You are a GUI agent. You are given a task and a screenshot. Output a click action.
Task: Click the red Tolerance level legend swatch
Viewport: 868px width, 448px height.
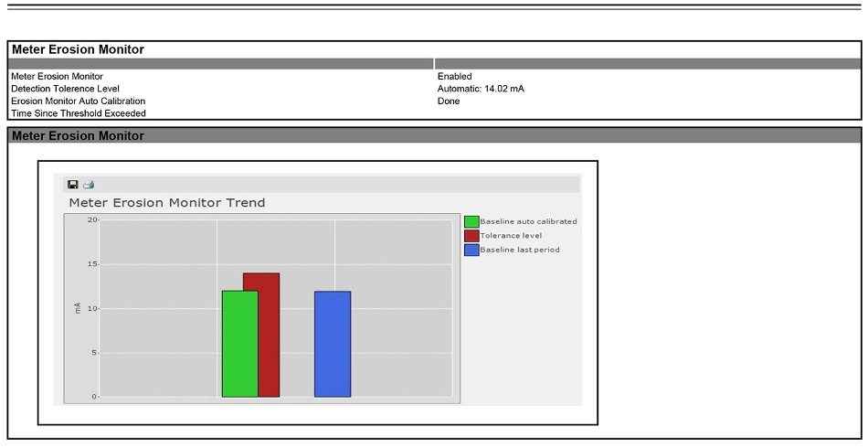471,236
